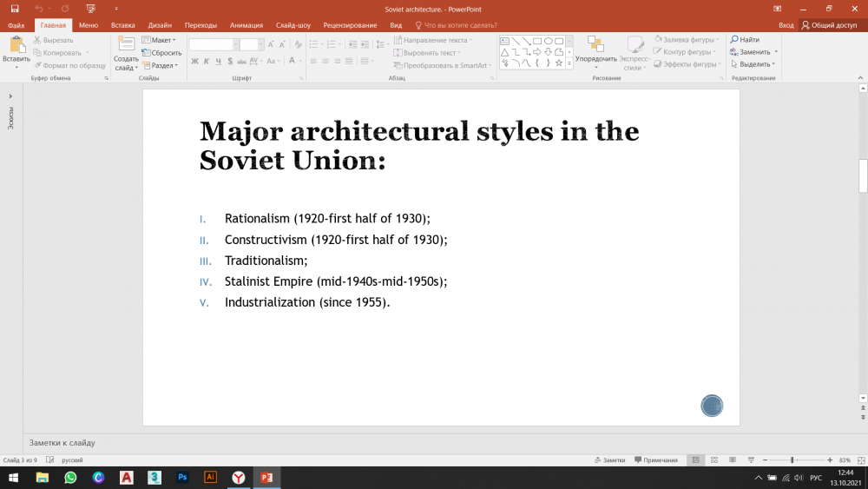This screenshot has height=489, width=868.
Task: Toggle Comments (Примечания) pane in status bar
Action: point(656,459)
